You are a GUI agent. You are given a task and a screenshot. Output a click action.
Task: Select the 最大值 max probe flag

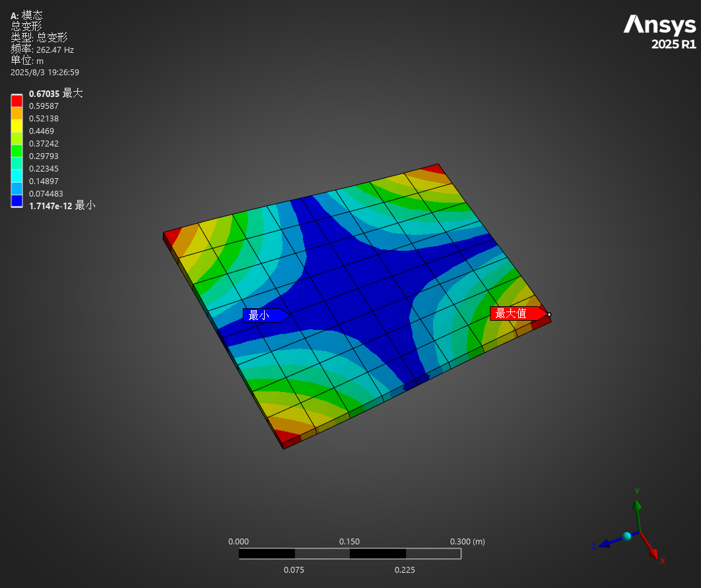pos(516,313)
